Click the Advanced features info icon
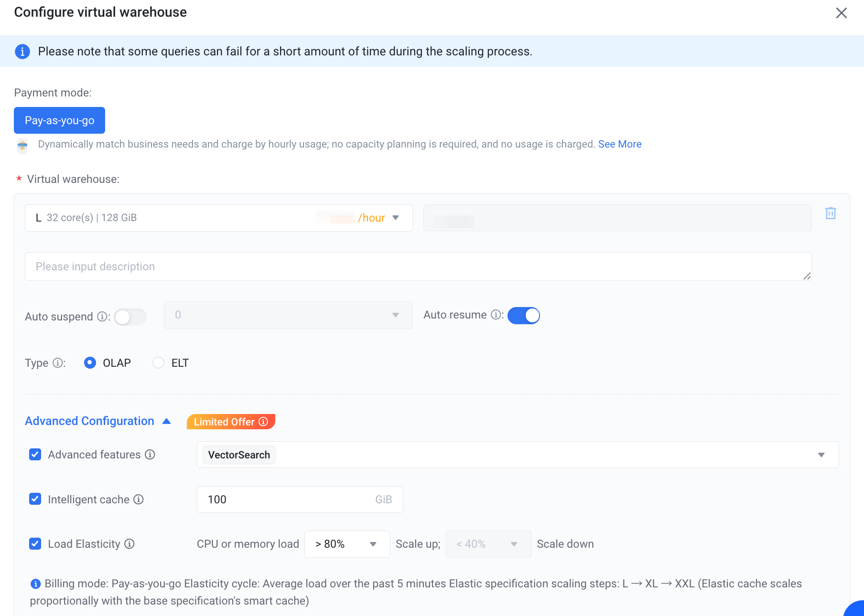The image size is (864, 616). 150,455
